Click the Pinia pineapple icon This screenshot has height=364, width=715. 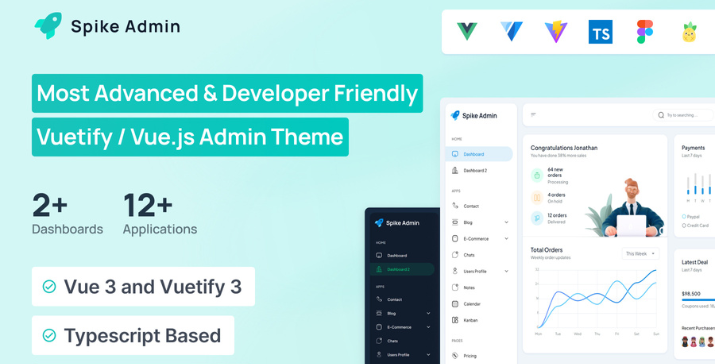[x=689, y=32]
